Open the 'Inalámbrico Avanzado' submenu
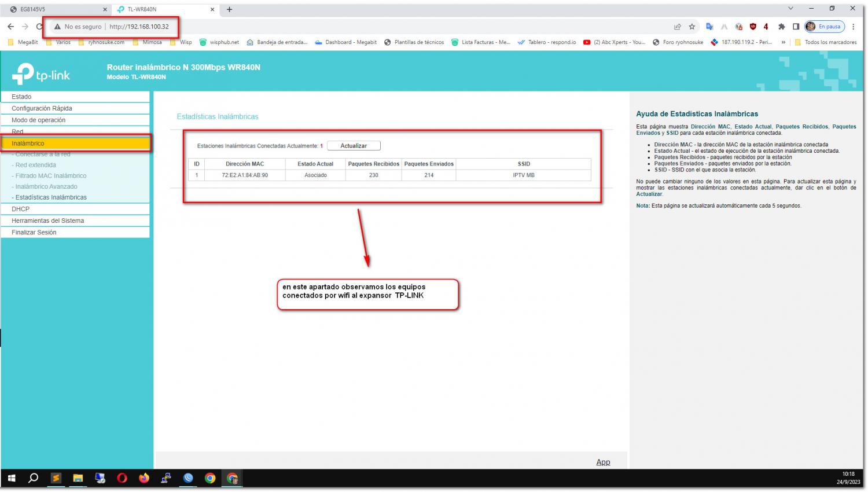The height and width of the screenshot is (492, 868). click(45, 186)
